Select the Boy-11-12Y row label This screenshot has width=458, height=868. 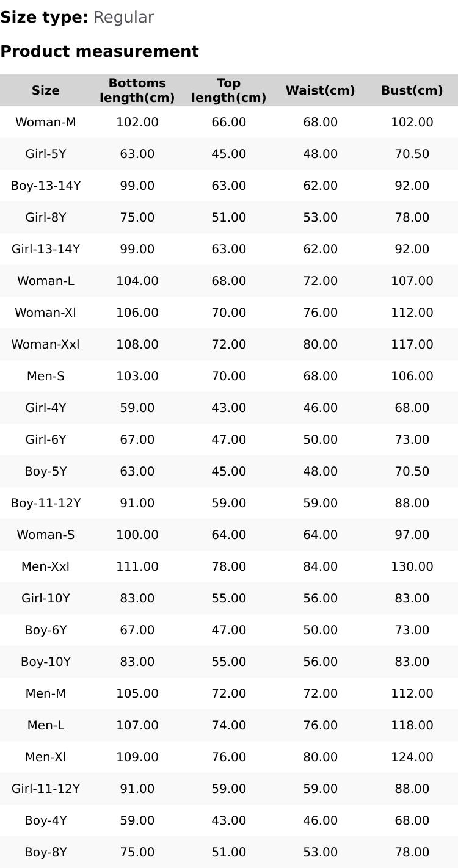tap(46, 503)
